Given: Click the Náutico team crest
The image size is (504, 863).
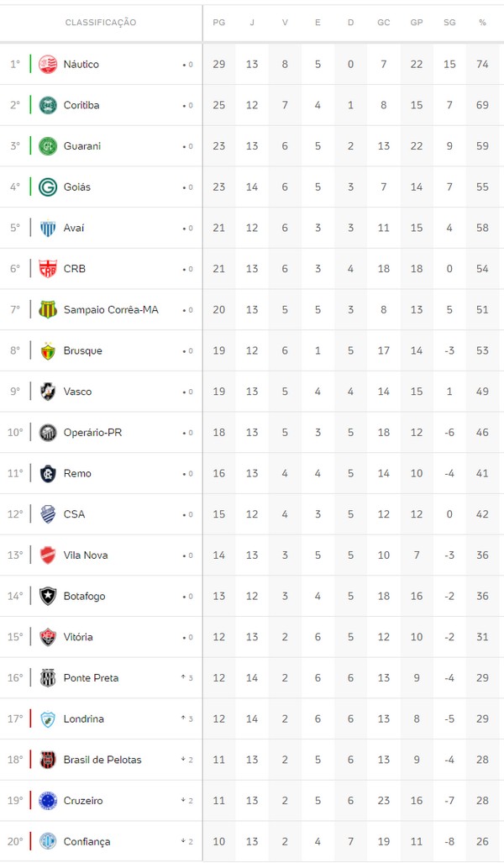Looking at the screenshot, I should 47,64.
